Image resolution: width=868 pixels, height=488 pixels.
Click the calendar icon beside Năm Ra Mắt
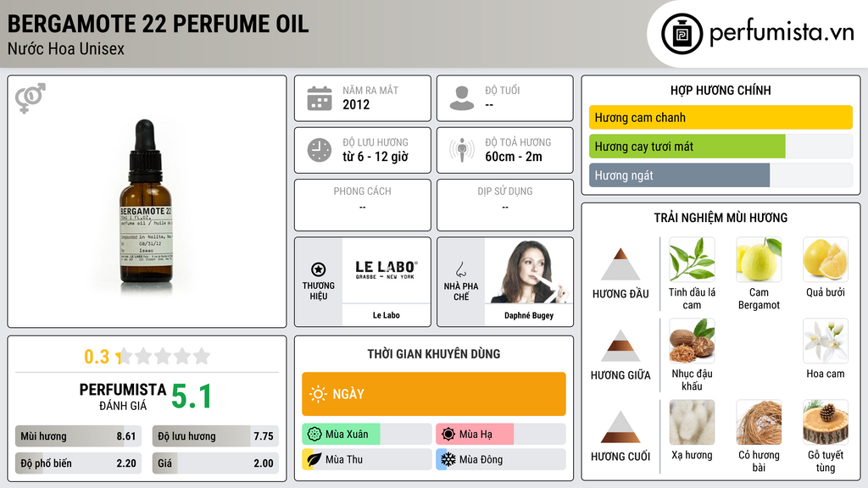click(320, 98)
